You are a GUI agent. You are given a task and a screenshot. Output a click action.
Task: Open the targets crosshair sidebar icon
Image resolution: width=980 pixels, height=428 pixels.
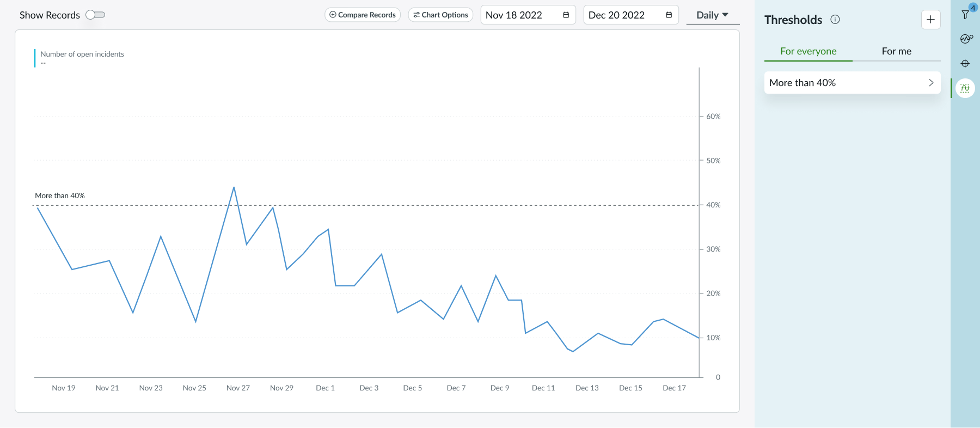(965, 64)
